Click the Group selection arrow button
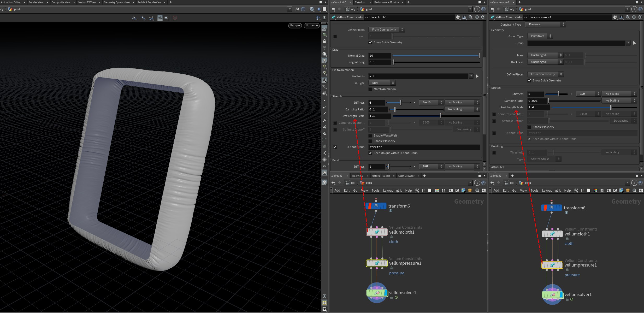Viewport: 644px width, 313px height. pyautogui.click(x=635, y=43)
